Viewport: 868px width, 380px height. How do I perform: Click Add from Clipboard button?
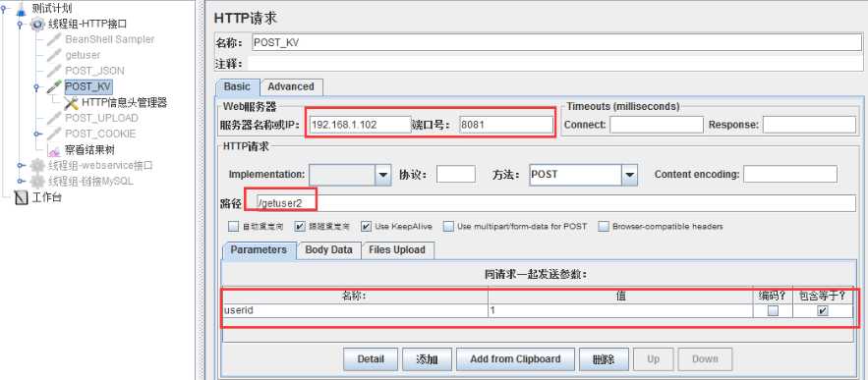coord(515,359)
